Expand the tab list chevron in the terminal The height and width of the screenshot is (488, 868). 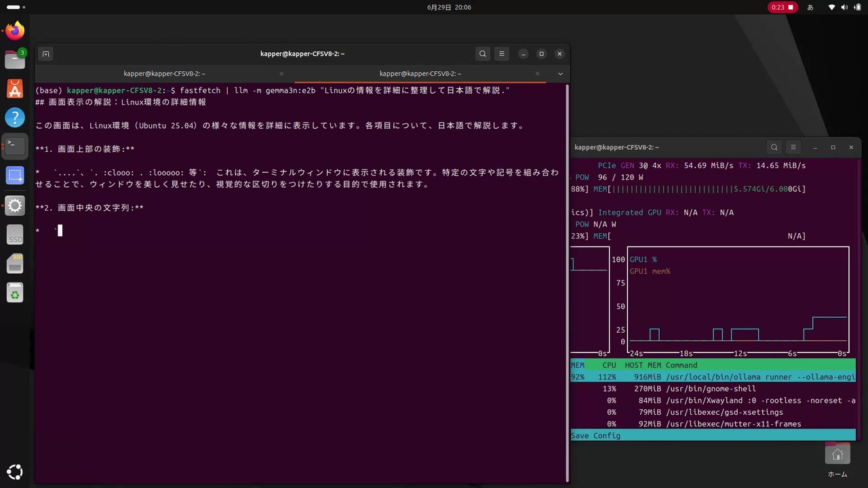pyautogui.click(x=559, y=73)
